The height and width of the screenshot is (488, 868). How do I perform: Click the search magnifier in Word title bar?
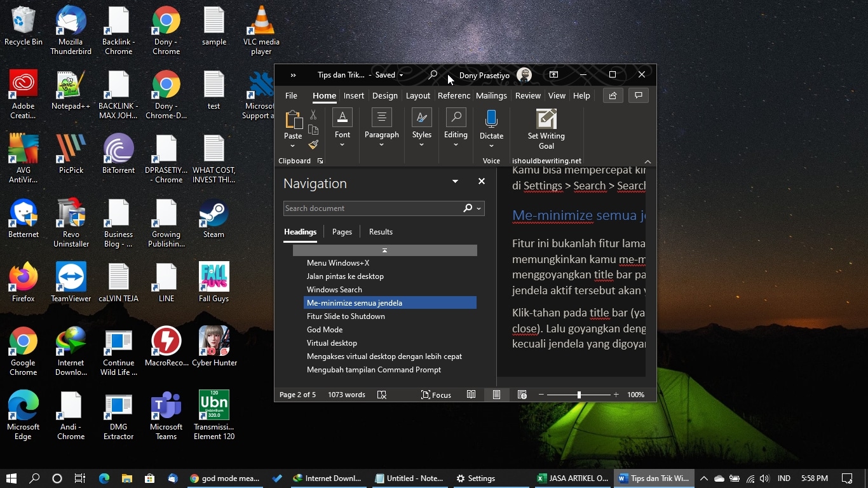433,75
